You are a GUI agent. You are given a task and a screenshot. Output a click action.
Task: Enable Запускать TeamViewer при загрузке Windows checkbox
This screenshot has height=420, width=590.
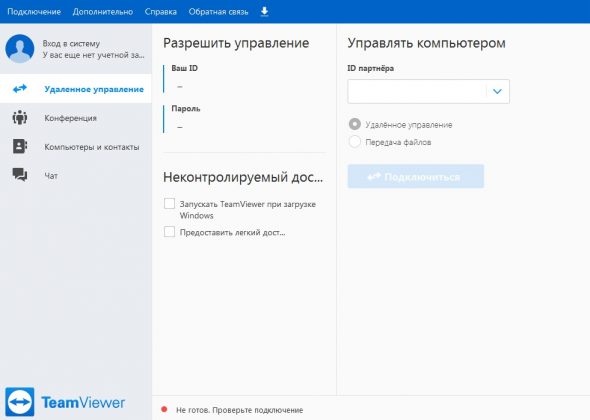coord(169,204)
